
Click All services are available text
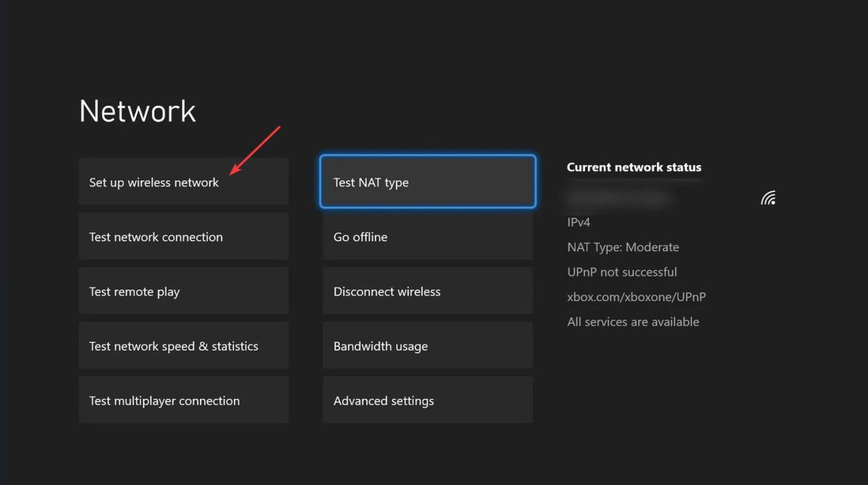633,322
